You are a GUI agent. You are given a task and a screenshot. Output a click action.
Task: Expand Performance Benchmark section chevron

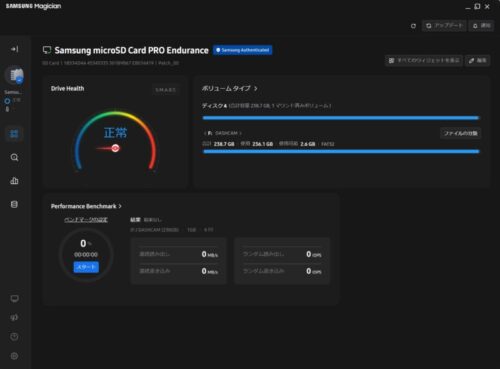tap(120, 206)
